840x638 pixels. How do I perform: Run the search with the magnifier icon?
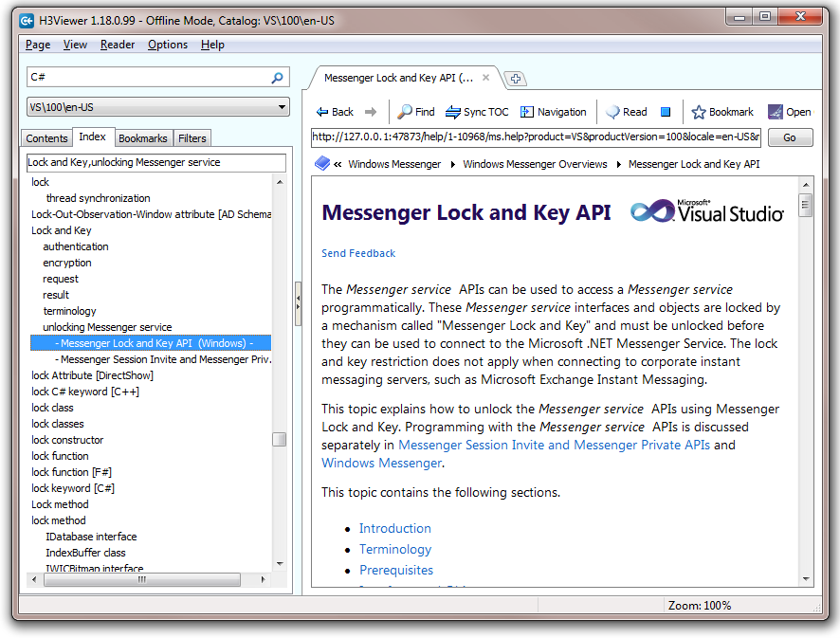(278, 76)
